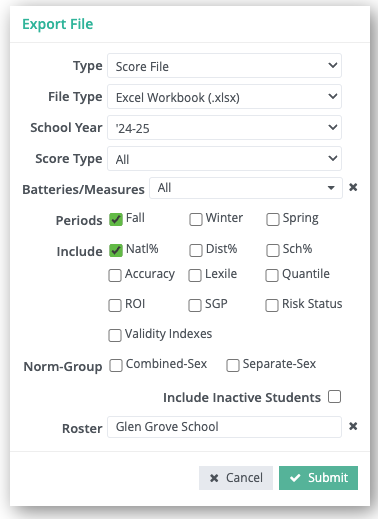378x519 pixels.
Task: Submit the export file request
Action: [318, 478]
